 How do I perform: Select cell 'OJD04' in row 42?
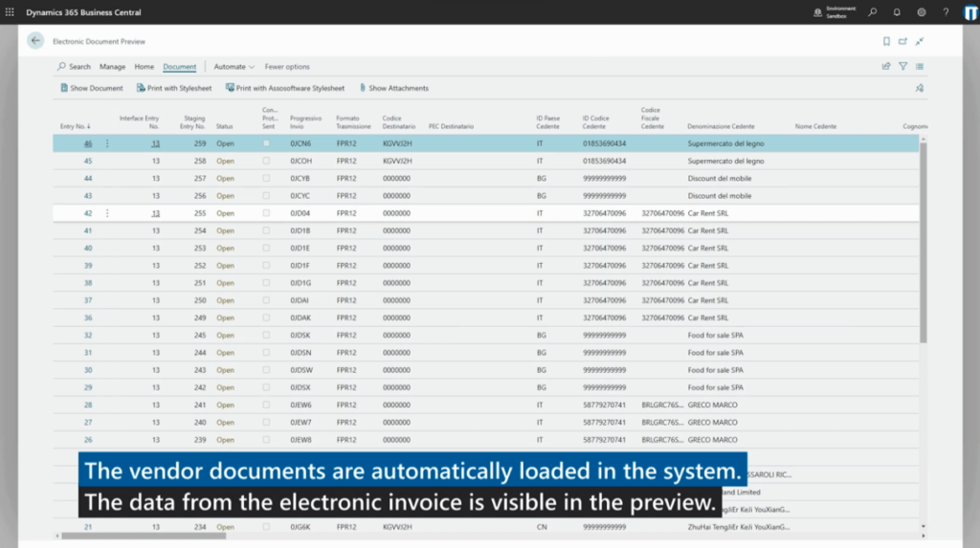[300, 213]
